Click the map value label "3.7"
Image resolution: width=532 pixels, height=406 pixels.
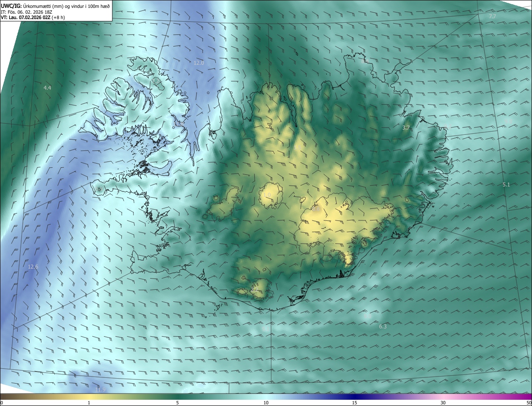(406, 128)
